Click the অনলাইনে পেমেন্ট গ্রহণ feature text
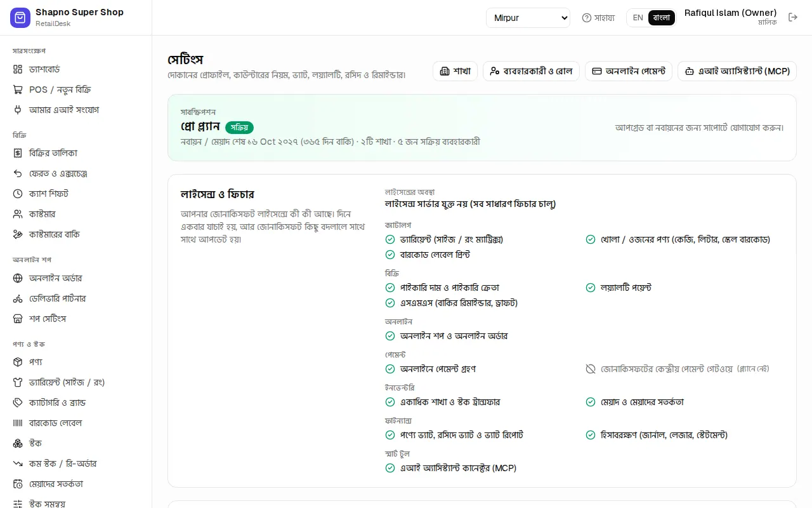Screen dimensions: 812x508 (x=438, y=369)
